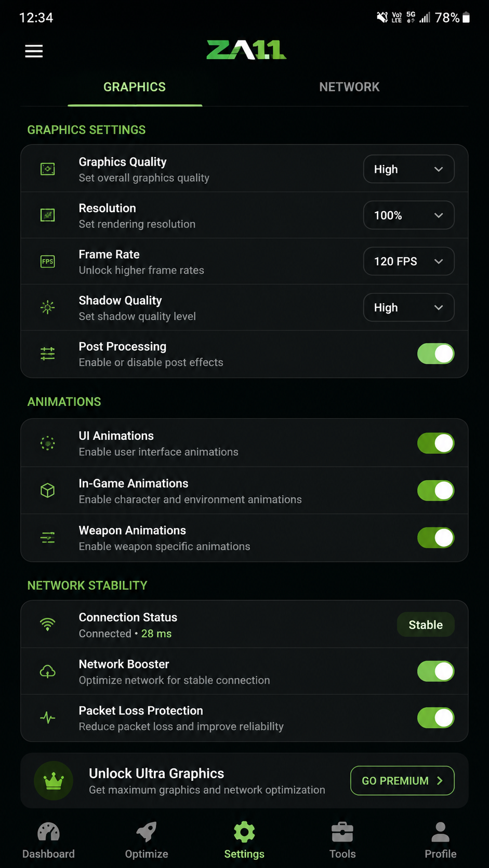Click the UI Animations dotted circle icon
The height and width of the screenshot is (868, 489).
(48, 443)
